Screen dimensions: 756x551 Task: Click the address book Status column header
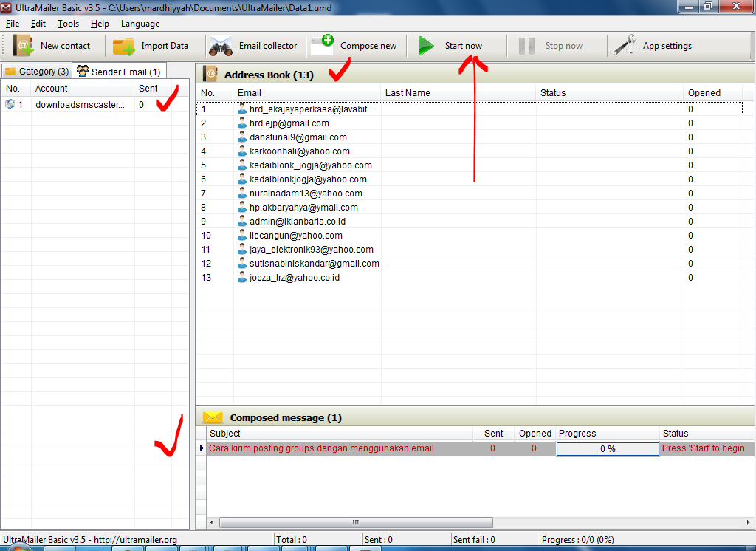[x=609, y=92]
